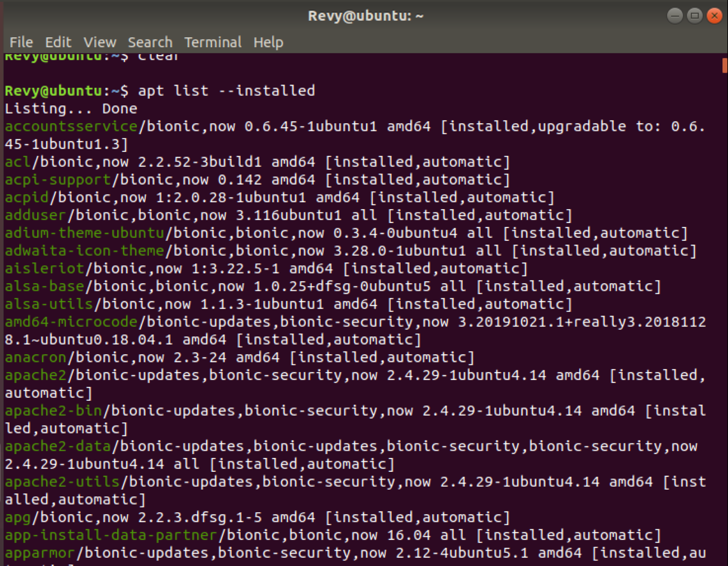This screenshot has width=728, height=566.
Task: Click the maximize window icon
Action: click(x=695, y=16)
